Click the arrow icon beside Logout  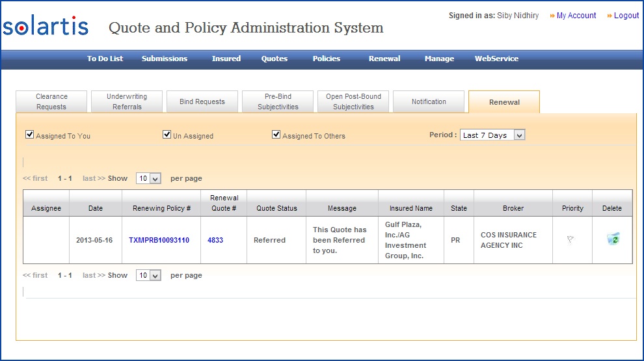pos(610,16)
